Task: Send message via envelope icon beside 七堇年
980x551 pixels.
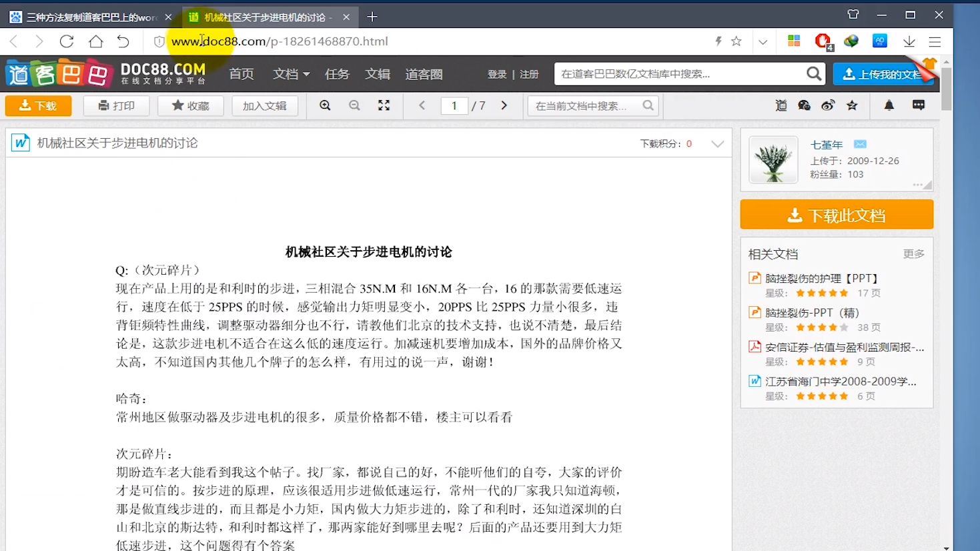Action: [860, 144]
